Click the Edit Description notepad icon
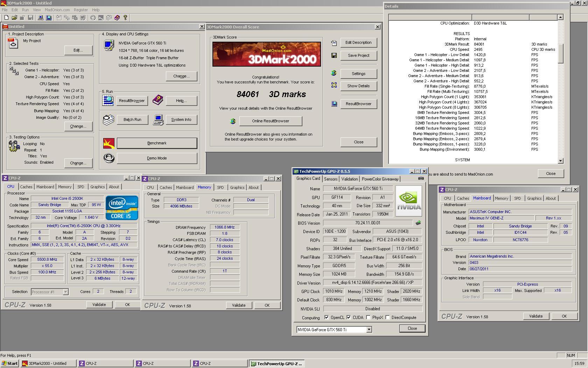Image resolution: width=588 pixels, height=368 pixels. (334, 43)
